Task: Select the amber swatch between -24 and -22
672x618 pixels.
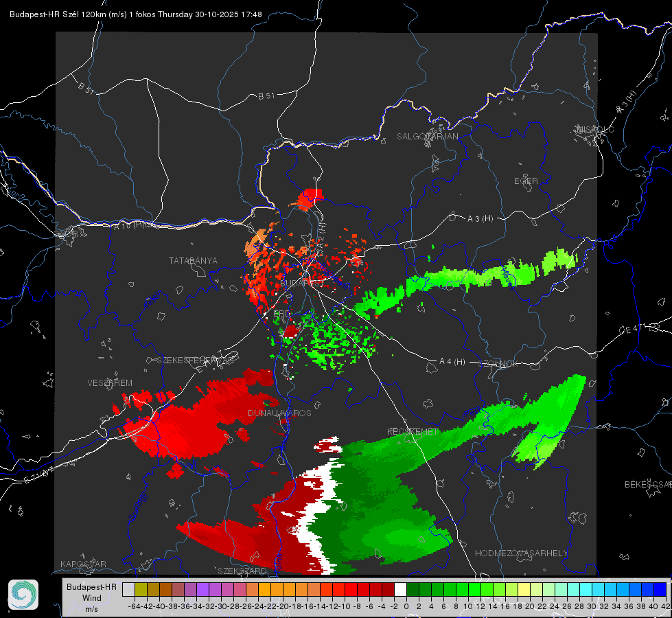Action: point(264,589)
